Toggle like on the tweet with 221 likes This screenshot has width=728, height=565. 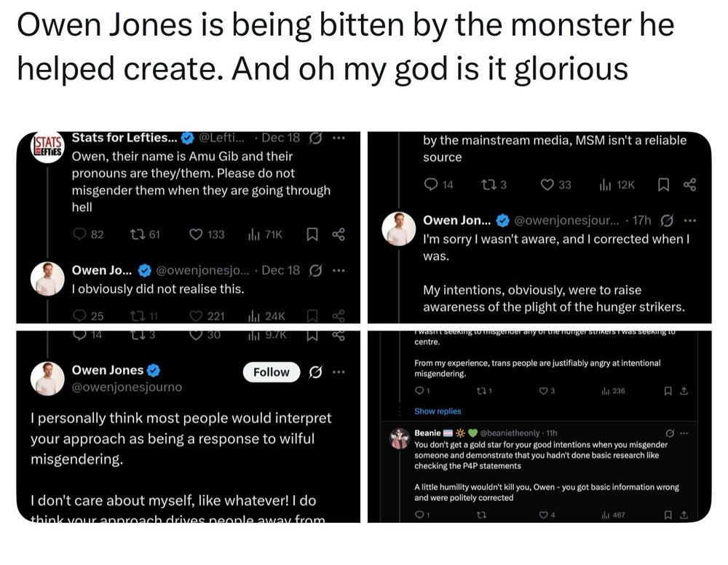tap(196, 316)
